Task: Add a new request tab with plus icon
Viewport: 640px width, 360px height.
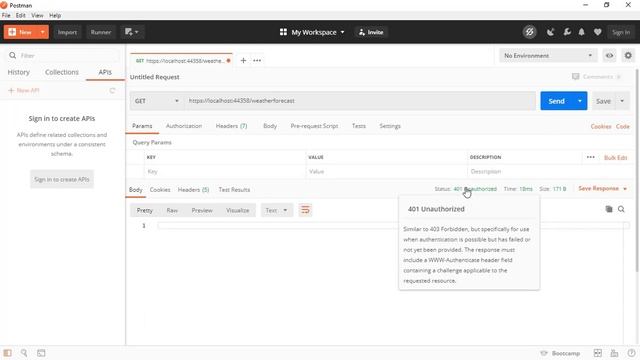Action: tap(243, 60)
